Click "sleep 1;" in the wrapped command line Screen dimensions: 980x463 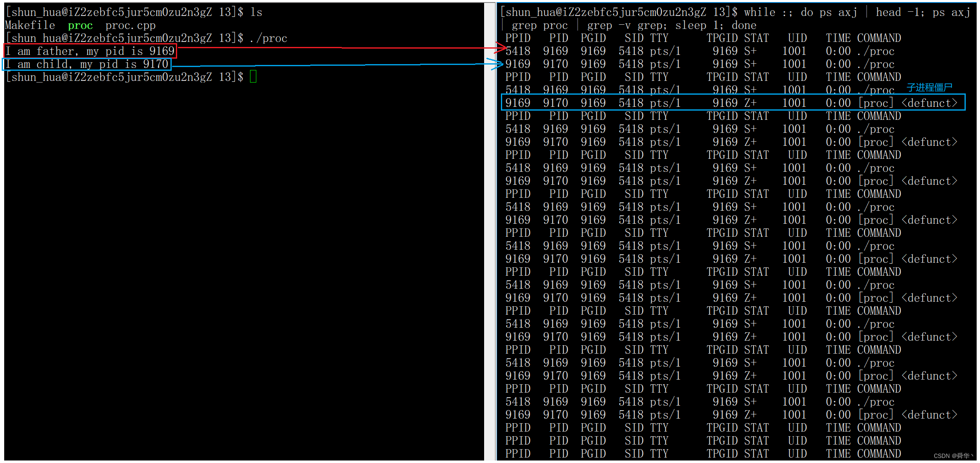tap(701, 26)
